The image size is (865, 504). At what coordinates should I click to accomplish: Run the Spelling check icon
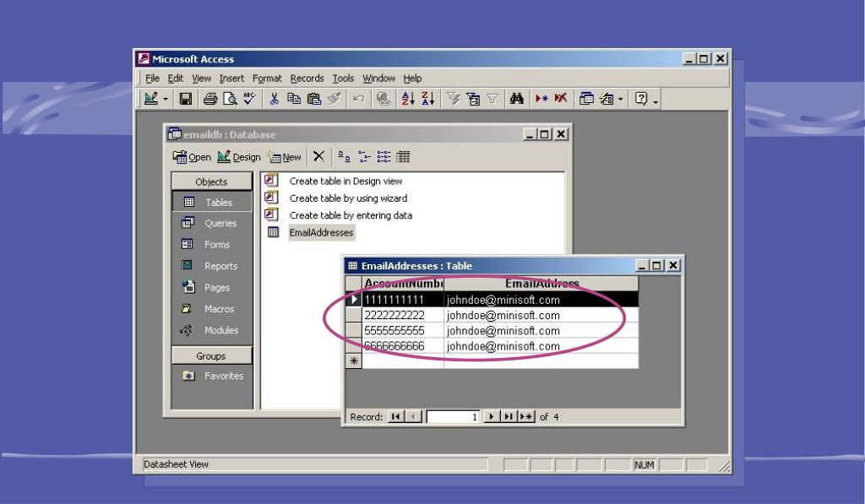[249, 99]
